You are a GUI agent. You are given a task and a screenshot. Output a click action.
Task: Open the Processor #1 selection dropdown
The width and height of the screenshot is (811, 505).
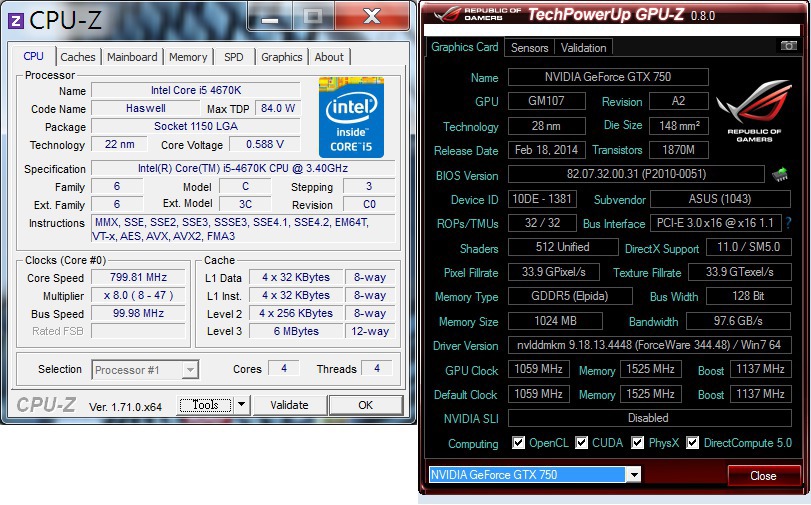[190, 370]
